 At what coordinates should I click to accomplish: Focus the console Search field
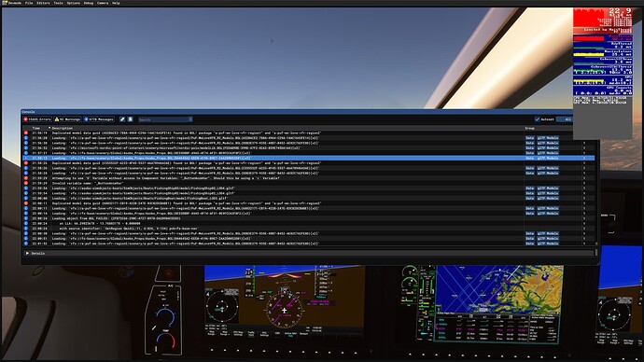point(163,119)
